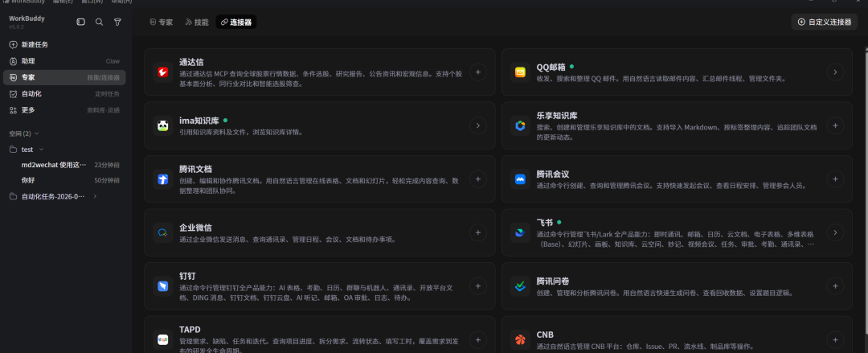Add the TAPD connector with plus button
The width and height of the screenshot is (868, 353).
coord(477,339)
